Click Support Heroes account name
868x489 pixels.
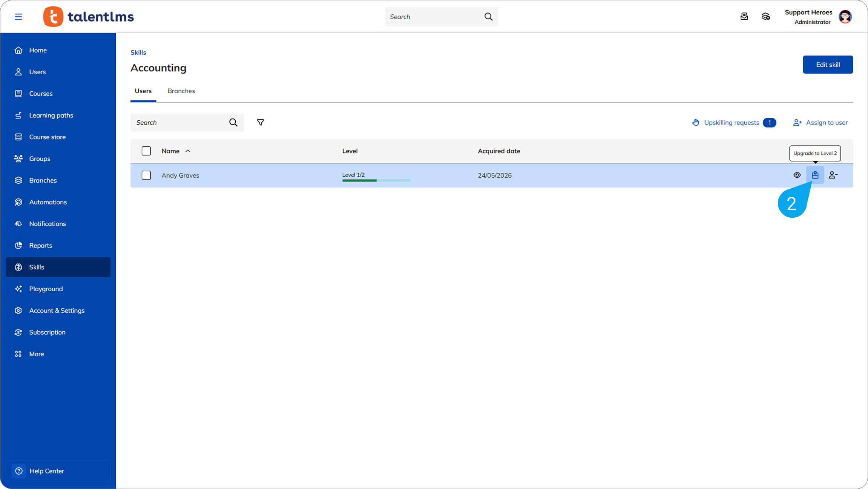(808, 12)
